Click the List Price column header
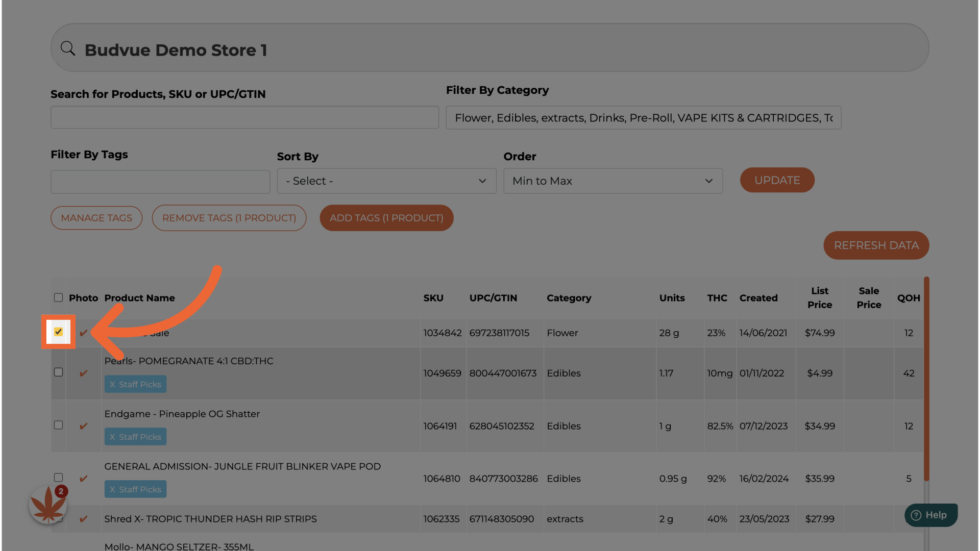980x551 pixels. tap(819, 297)
